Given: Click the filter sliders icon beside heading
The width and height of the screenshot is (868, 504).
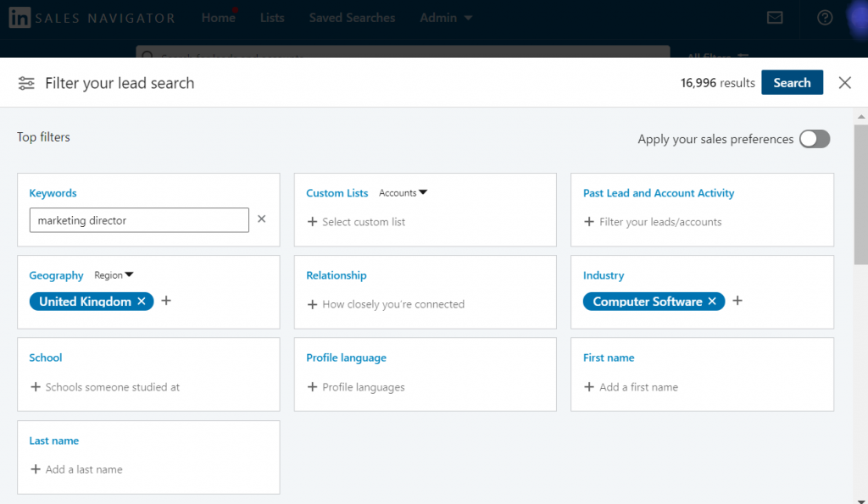Looking at the screenshot, I should (26, 83).
